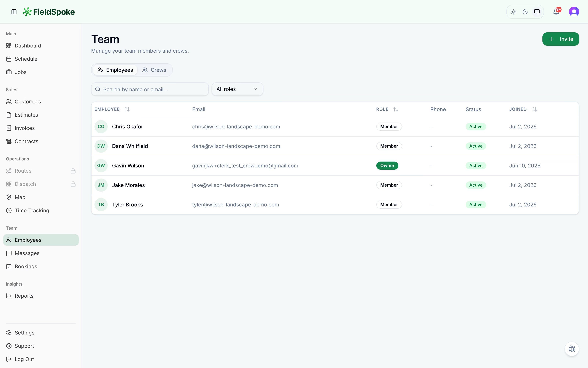Click the Messages chat bubble icon
The width and height of the screenshot is (588, 368).
(9, 253)
